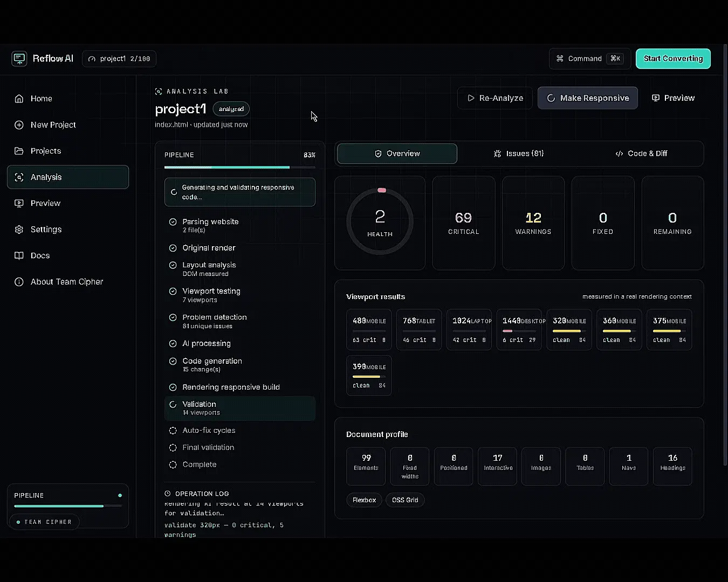This screenshot has height=582, width=728.
Task: Click the Docs book icon
Action: click(x=19, y=255)
